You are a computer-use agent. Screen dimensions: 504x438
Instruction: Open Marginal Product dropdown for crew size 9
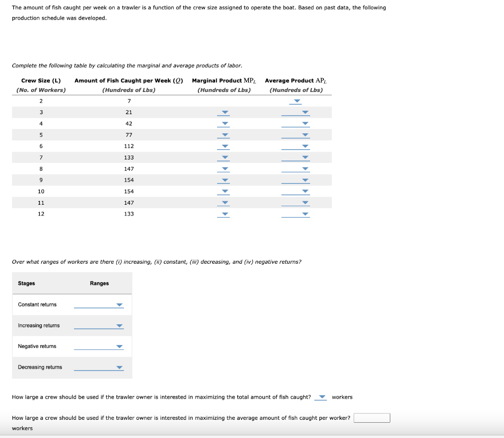(x=223, y=180)
